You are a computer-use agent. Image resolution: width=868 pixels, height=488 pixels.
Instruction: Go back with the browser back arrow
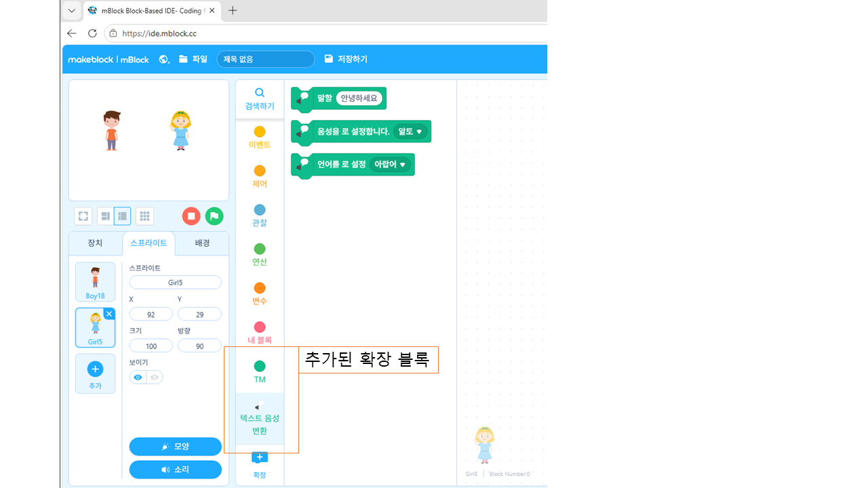click(72, 33)
